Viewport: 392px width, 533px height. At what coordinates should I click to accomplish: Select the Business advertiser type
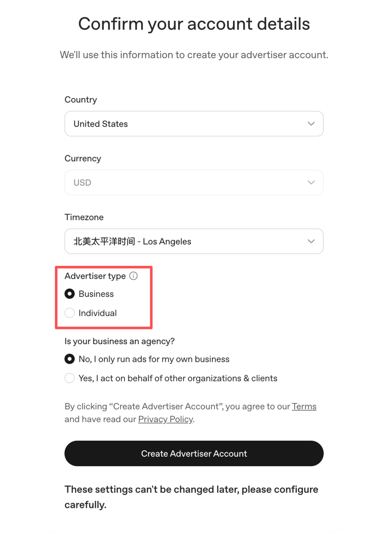point(70,294)
